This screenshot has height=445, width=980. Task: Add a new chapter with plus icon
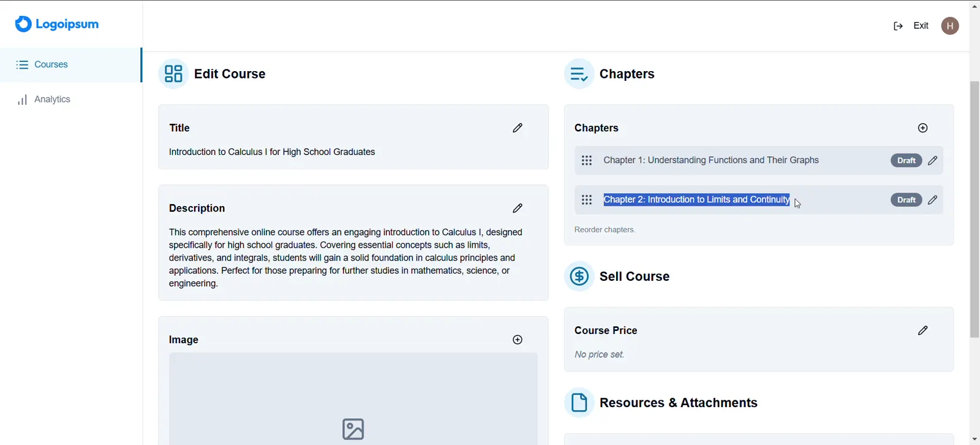[x=923, y=127]
